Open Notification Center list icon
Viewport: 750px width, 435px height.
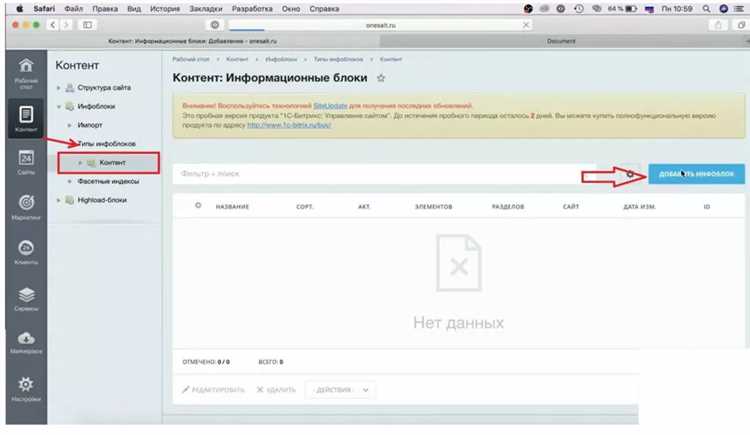[739, 9]
